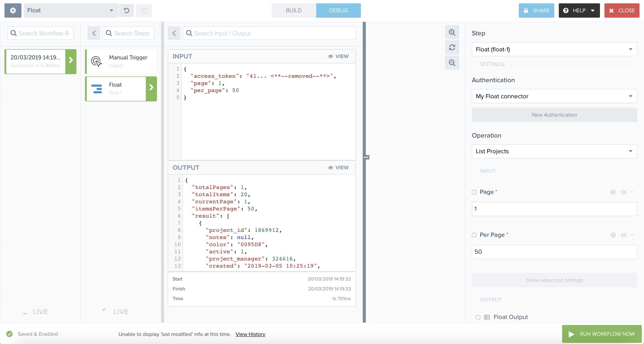
Task: Switch to the DEBUG tab
Action: 338,10
